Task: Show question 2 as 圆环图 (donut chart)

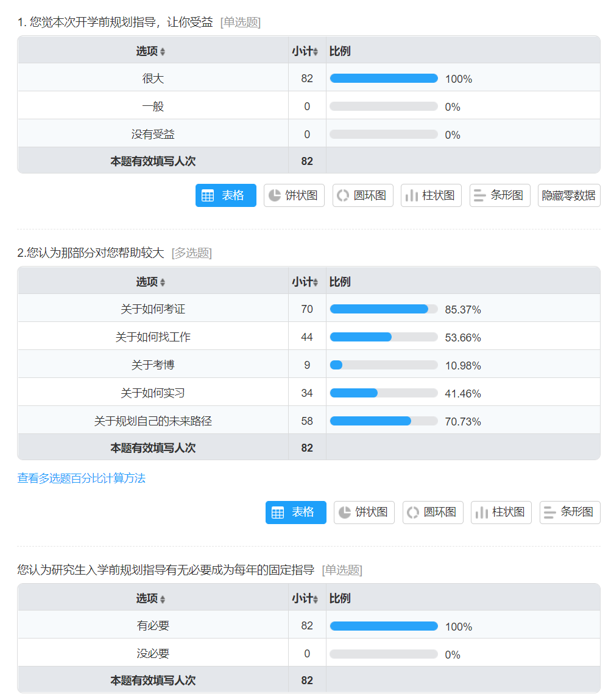Action: click(x=433, y=513)
